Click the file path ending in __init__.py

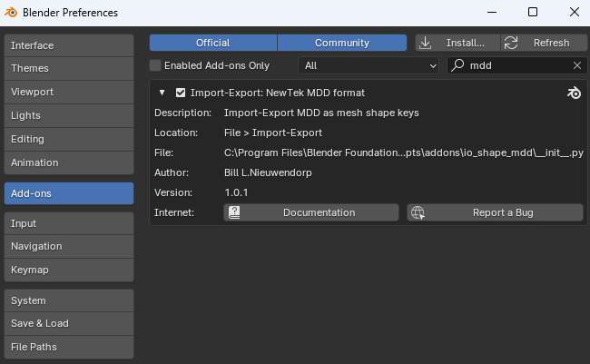[404, 152]
